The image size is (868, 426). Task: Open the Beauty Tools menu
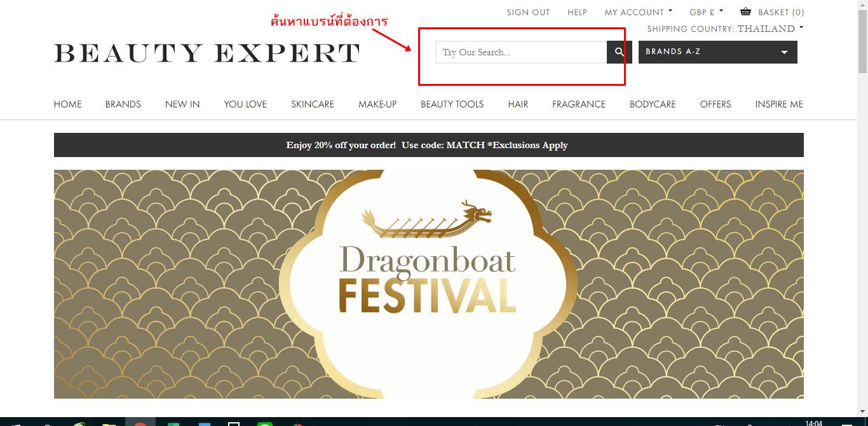[452, 104]
